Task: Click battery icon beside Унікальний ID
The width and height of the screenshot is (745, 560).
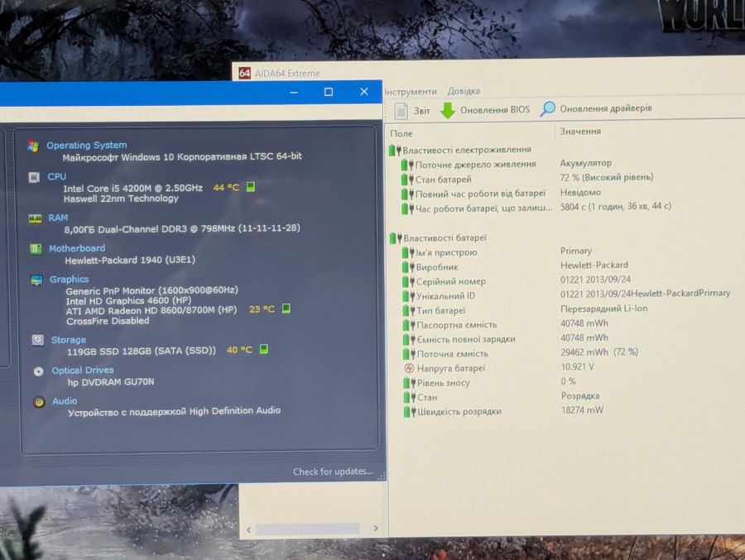Action: tap(409, 296)
